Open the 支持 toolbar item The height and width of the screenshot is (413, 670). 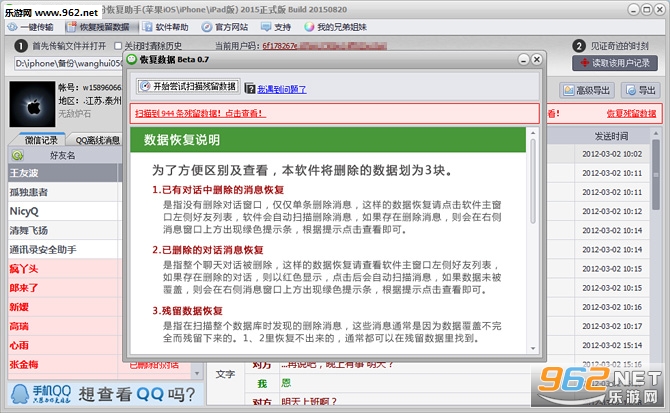tap(276, 27)
